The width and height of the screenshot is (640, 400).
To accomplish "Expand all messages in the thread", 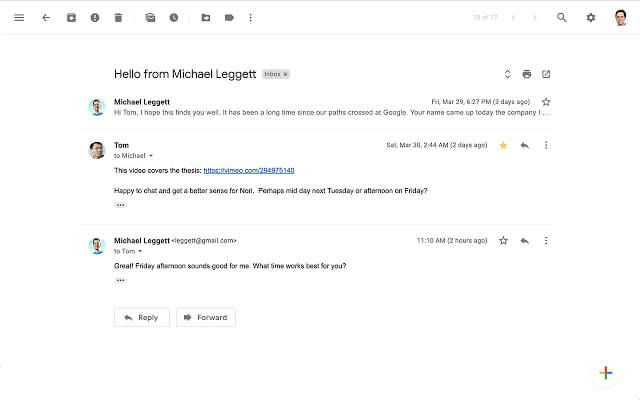I will 507,74.
